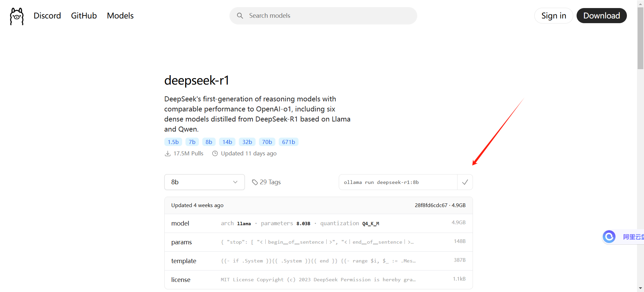The width and height of the screenshot is (644, 292).
Task: Click the Ollama llama logo
Action: click(17, 16)
